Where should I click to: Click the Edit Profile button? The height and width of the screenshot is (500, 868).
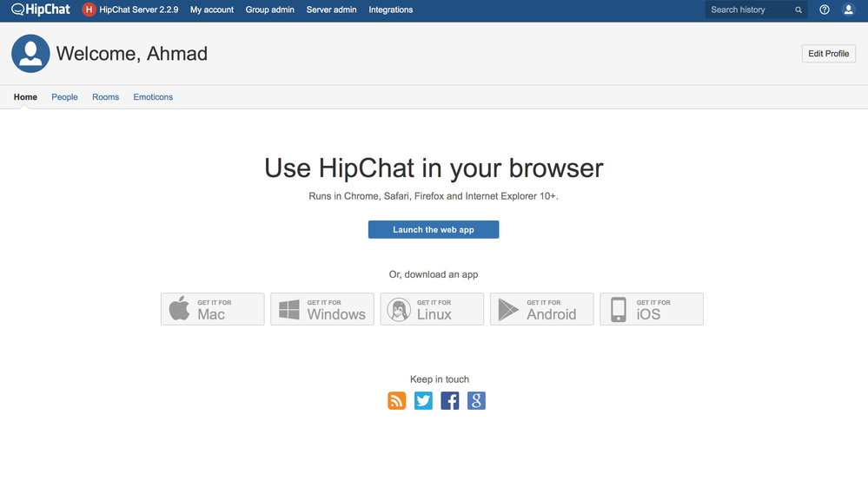pos(829,54)
